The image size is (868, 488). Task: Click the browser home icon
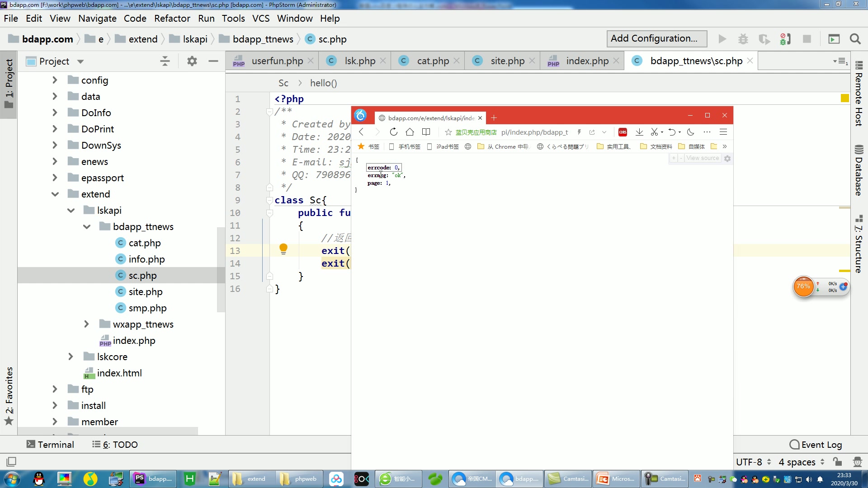(410, 132)
